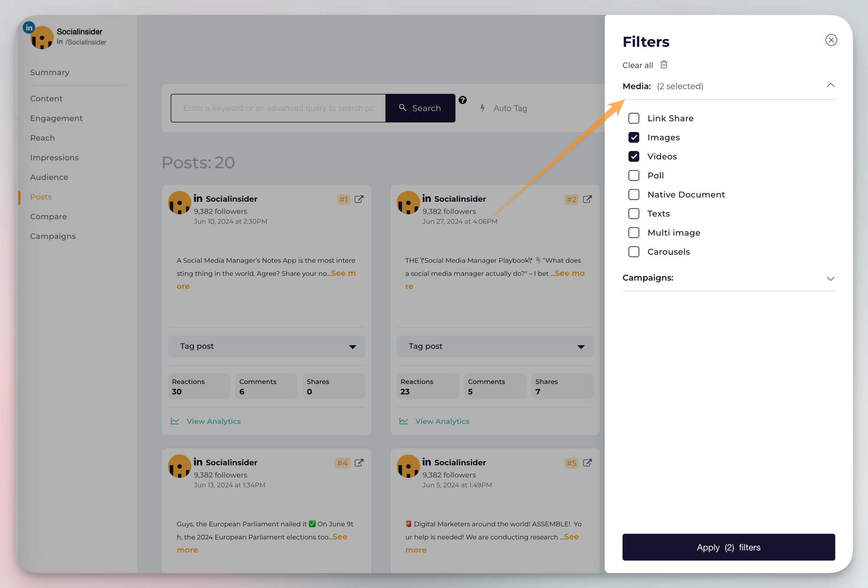Open post #1 external link icon
868x588 pixels.
(359, 199)
